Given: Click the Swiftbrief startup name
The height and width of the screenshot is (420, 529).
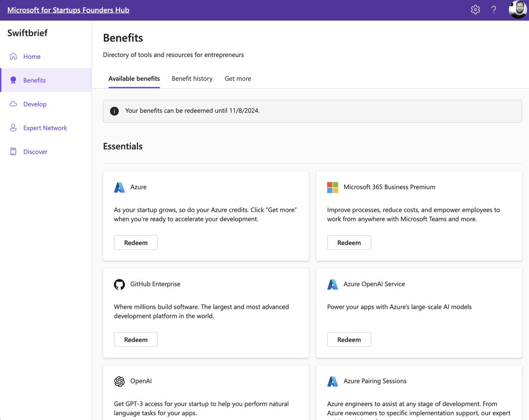Looking at the screenshot, I should (27, 33).
